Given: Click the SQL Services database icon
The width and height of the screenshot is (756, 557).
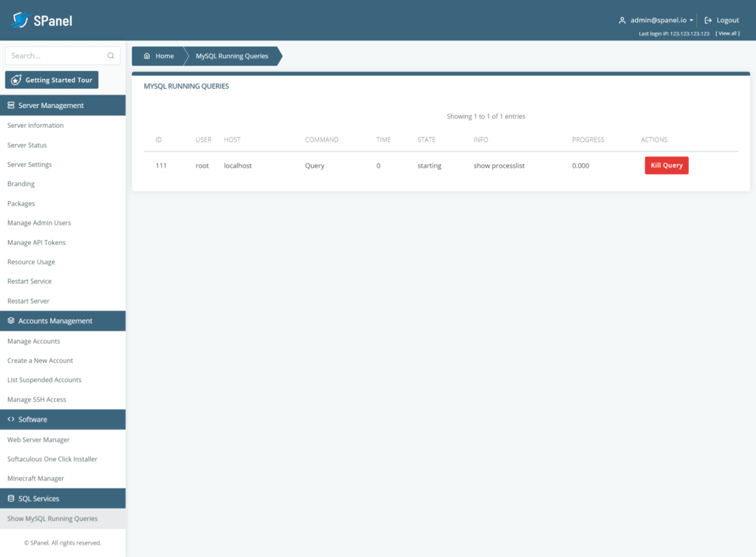Looking at the screenshot, I should [10, 498].
